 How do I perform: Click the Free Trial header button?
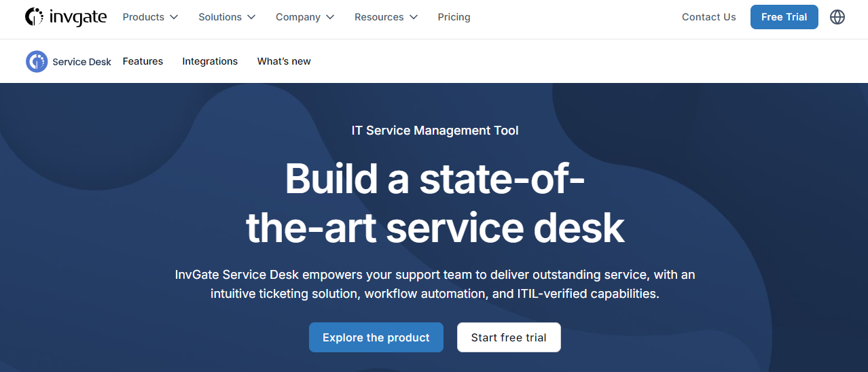pyautogui.click(x=784, y=17)
